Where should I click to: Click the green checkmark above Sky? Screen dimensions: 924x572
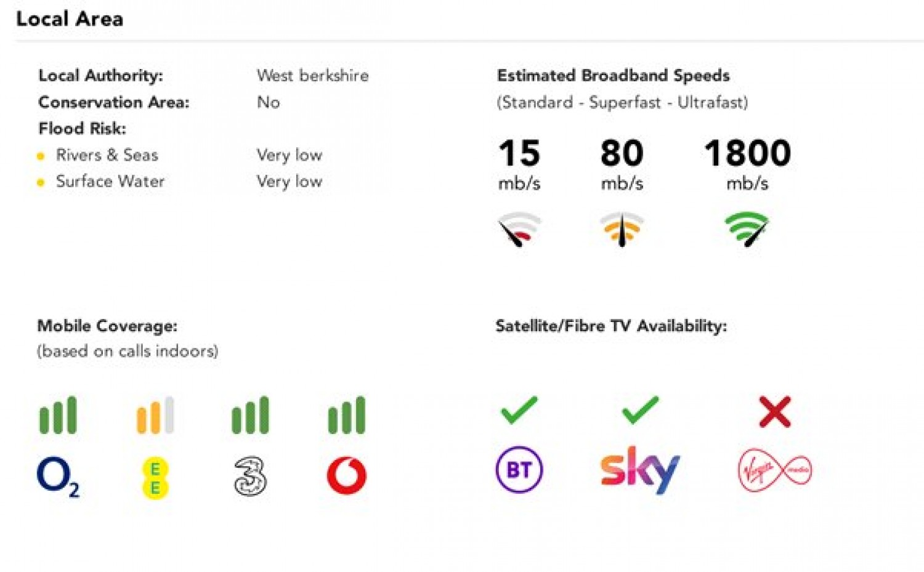(641, 410)
